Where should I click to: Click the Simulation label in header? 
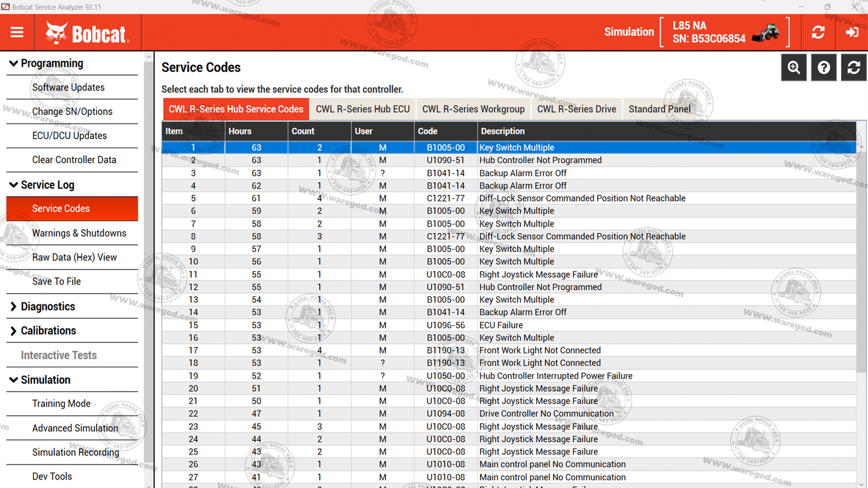629,32
